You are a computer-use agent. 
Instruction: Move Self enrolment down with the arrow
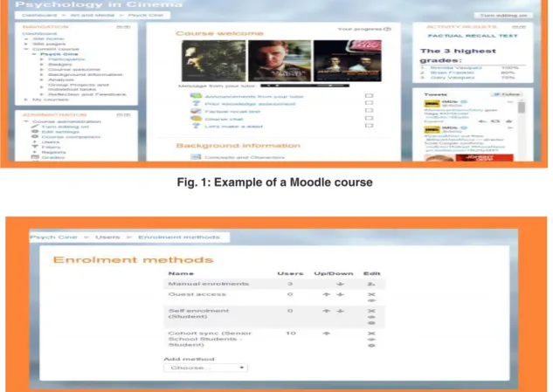click(340, 311)
